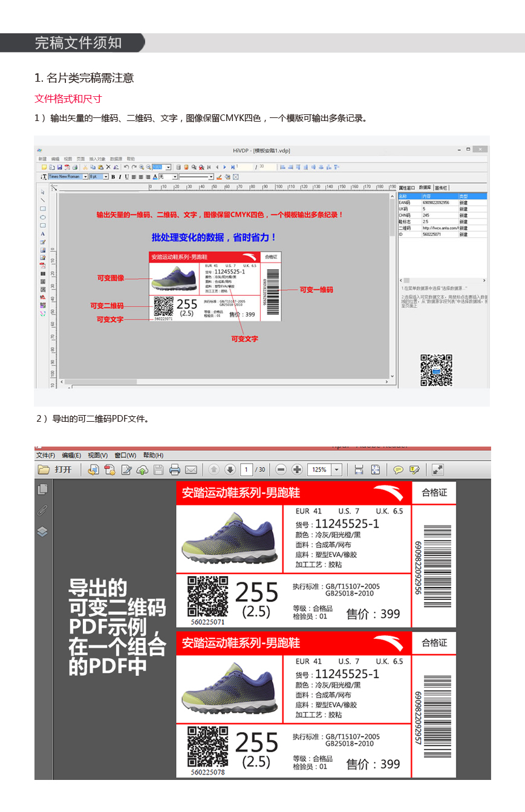The image size is (525, 812).
Task: Click the fit page icon in PDF reader
Action: 376,470
